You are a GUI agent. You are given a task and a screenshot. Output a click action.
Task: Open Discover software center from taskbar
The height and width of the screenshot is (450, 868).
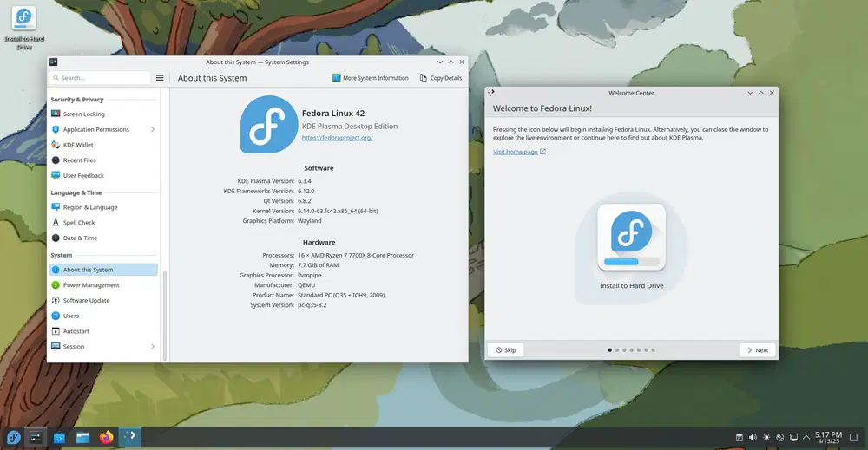(x=59, y=438)
